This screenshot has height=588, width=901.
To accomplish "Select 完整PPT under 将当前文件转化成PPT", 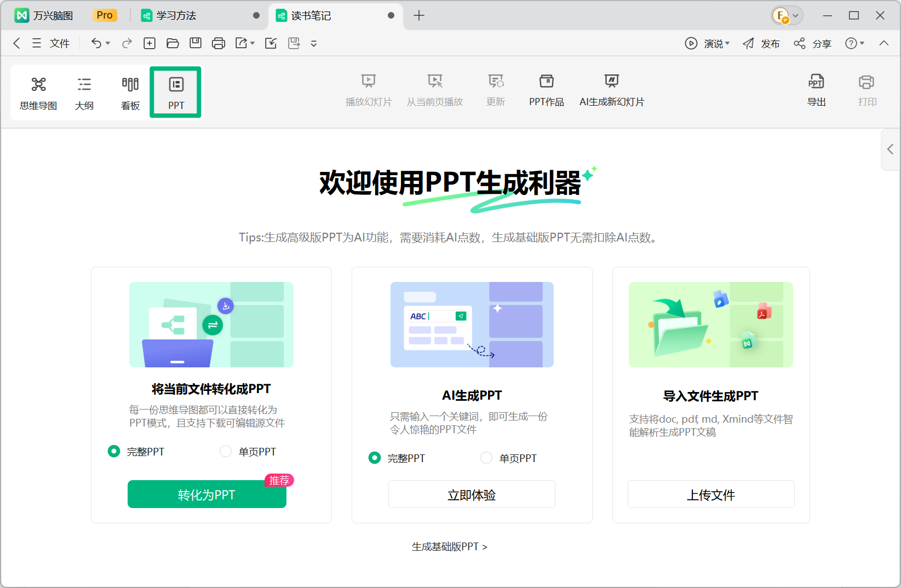I will point(114,451).
